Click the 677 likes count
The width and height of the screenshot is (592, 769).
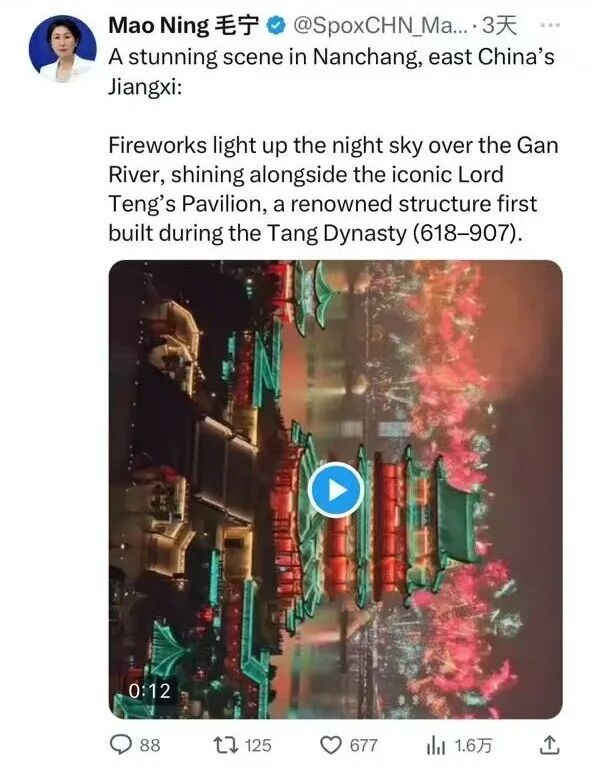pos(363,745)
